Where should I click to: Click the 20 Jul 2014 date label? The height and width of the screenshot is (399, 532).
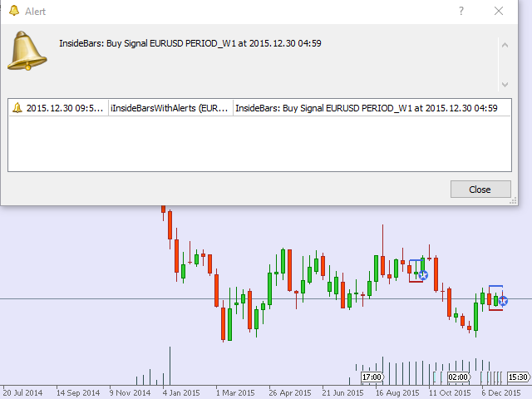(22, 393)
